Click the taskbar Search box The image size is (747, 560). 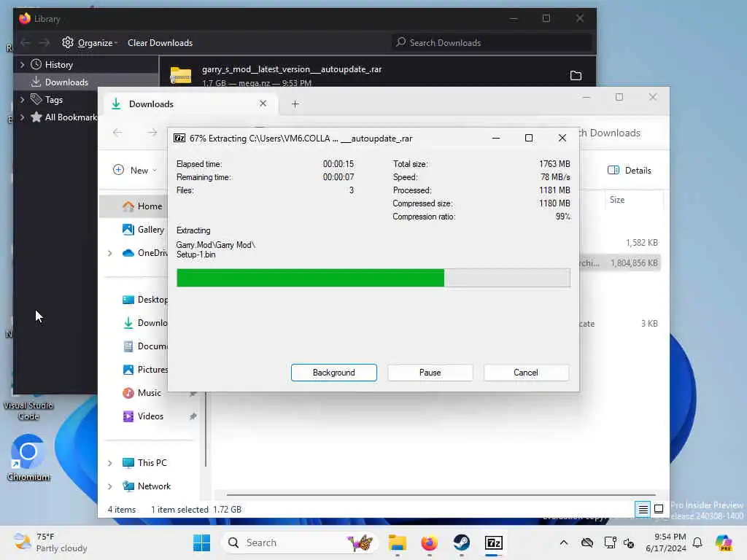(x=299, y=542)
